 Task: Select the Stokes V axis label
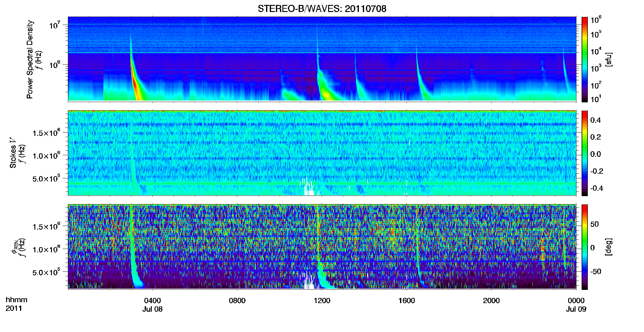[13, 153]
